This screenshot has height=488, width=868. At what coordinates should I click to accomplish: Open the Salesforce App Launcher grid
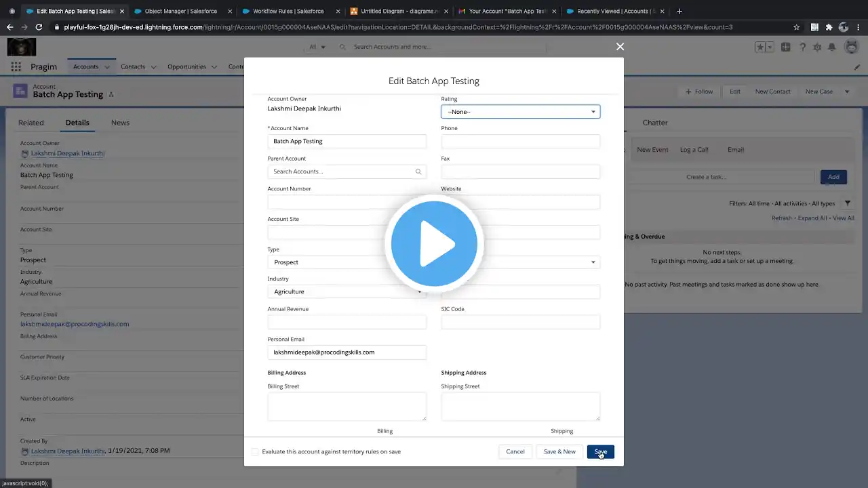click(16, 66)
